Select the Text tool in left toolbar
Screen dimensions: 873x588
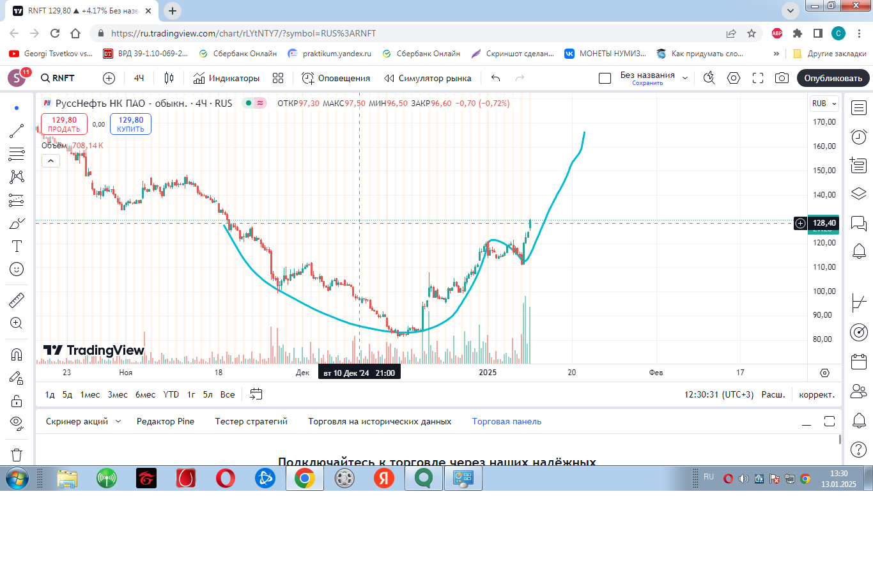pyautogui.click(x=17, y=246)
